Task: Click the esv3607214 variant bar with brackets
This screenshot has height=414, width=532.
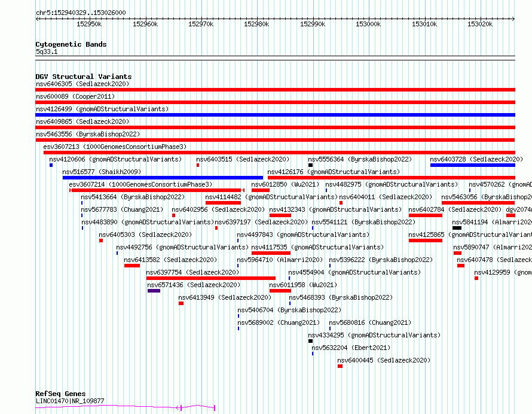Action: pyautogui.click(x=157, y=190)
